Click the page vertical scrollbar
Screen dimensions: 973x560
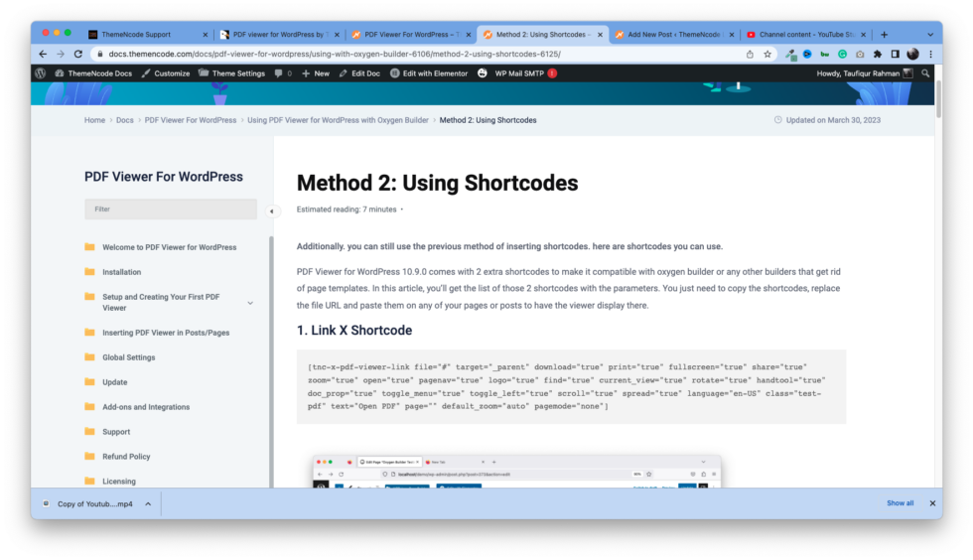(938, 99)
